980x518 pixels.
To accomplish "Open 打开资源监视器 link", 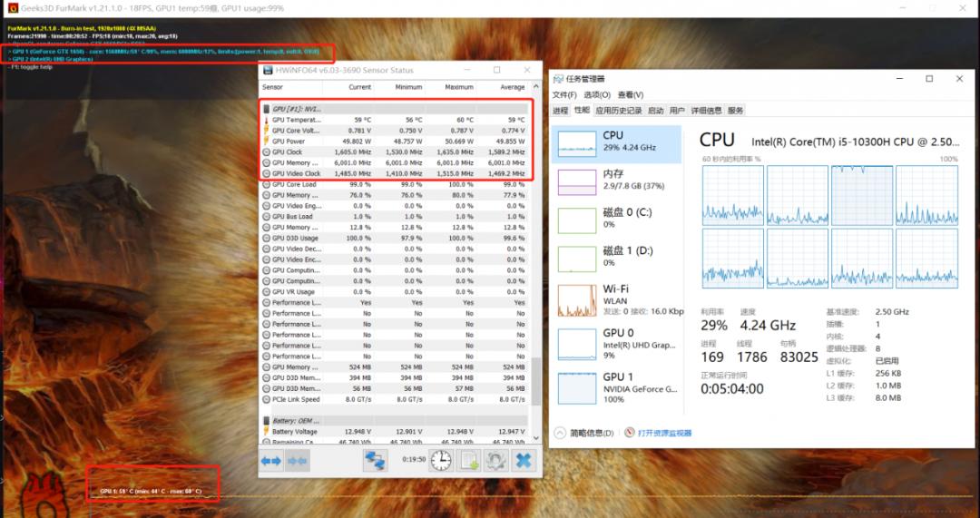I will coord(664,433).
